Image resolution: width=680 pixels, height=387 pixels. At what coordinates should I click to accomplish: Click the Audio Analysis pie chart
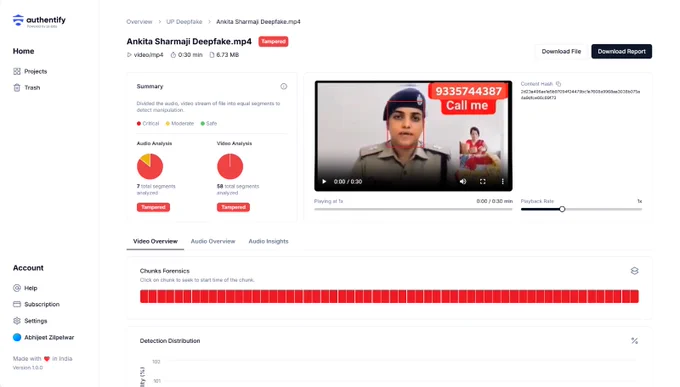point(150,166)
